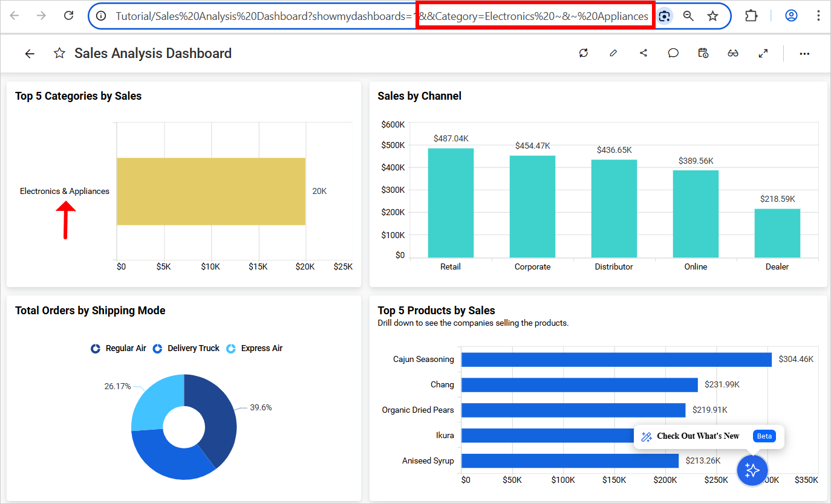Open the browser Extensions puzzle menu

(x=751, y=16)
